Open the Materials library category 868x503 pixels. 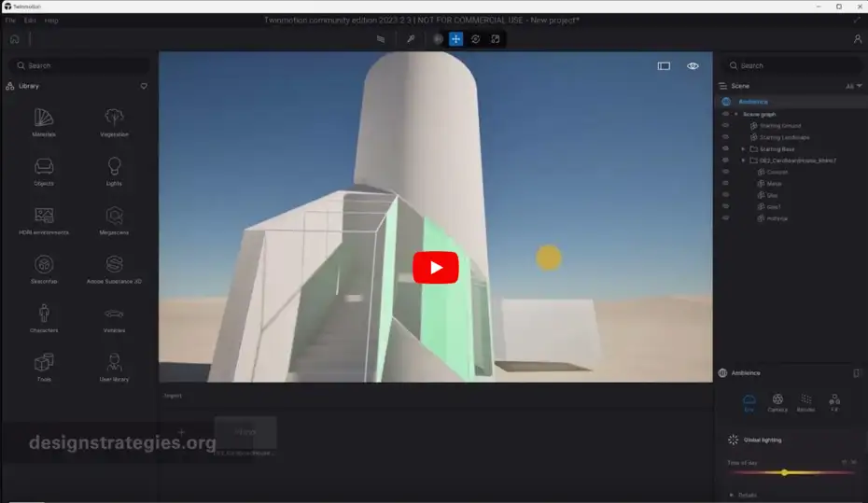tap(44, 122)
